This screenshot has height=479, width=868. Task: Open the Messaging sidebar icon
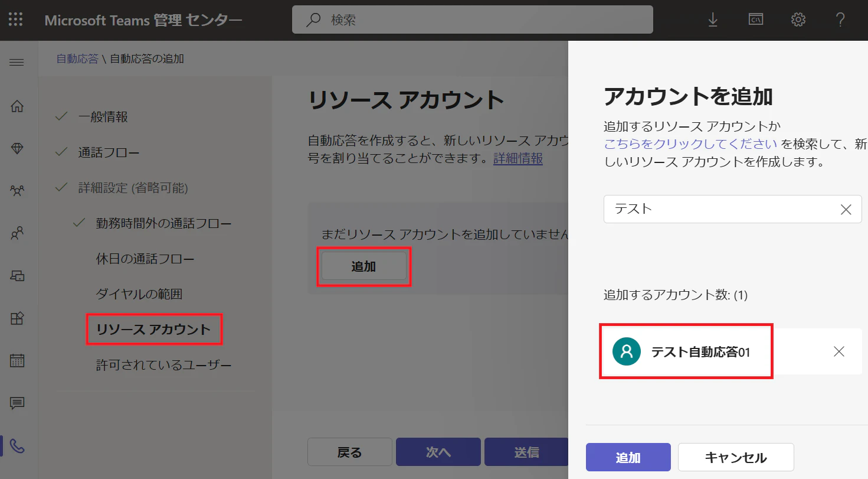point(17,403)
